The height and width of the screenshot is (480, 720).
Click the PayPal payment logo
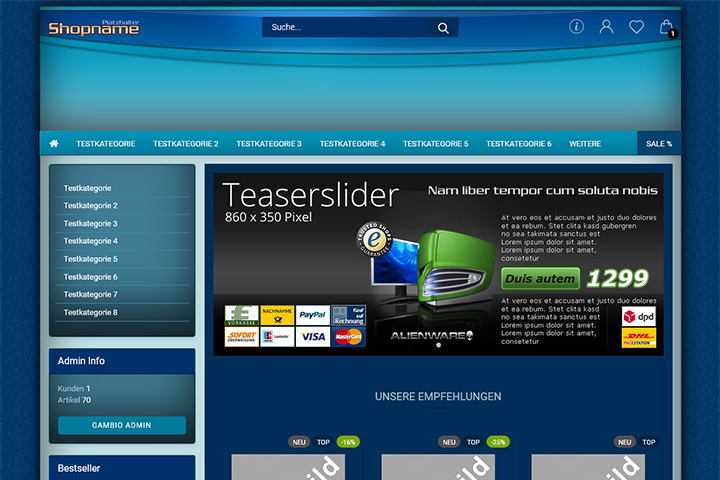(x=313, y=315)
